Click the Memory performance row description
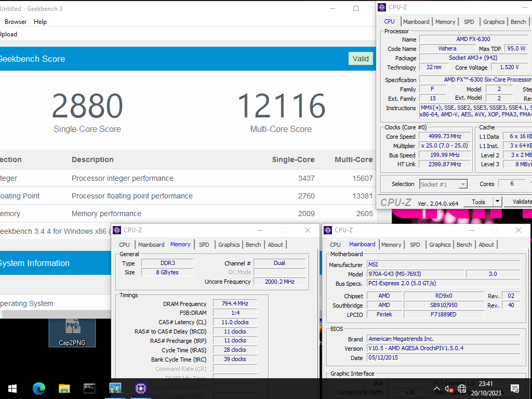 click(x=106, y=214)
